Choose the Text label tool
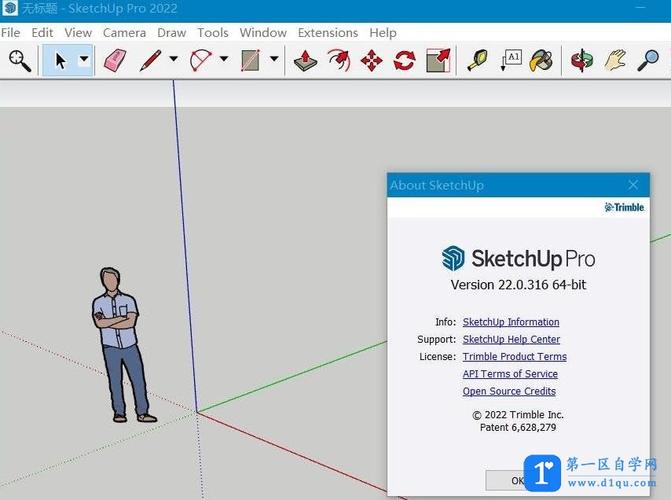 tap(511, 60)
